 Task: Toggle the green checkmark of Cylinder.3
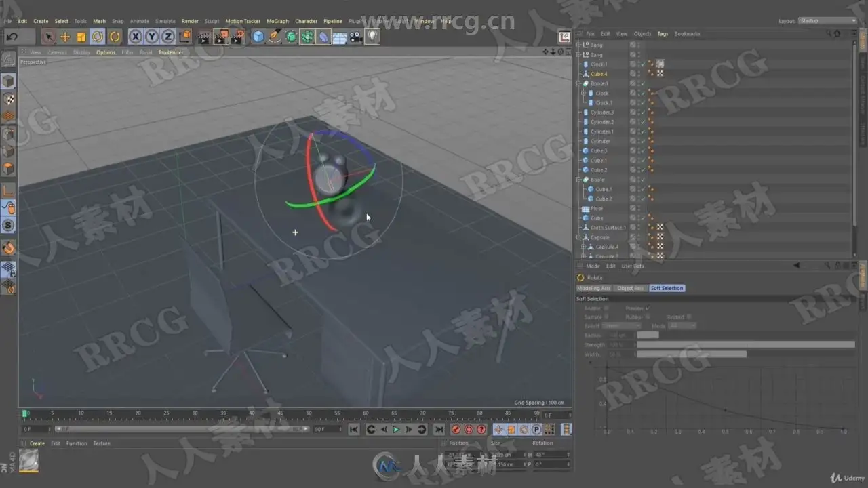[642, 113]
